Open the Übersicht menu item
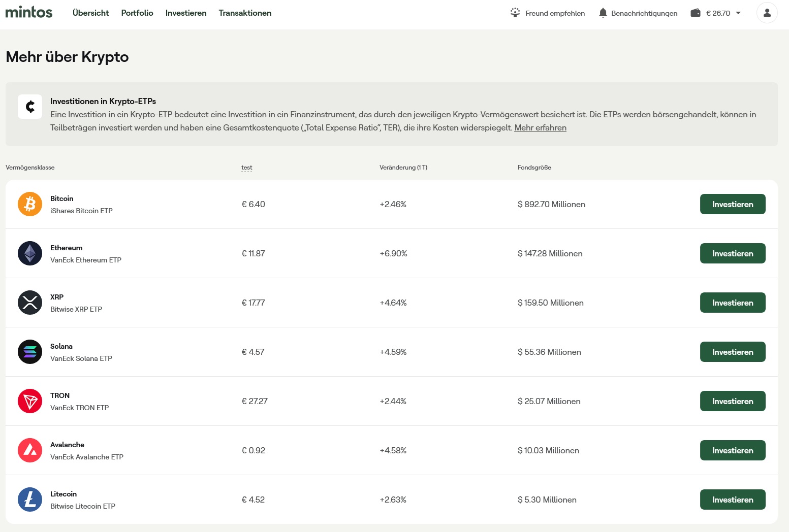The width and height of the screenshot is (789, 532). click(x=90, y=13)
